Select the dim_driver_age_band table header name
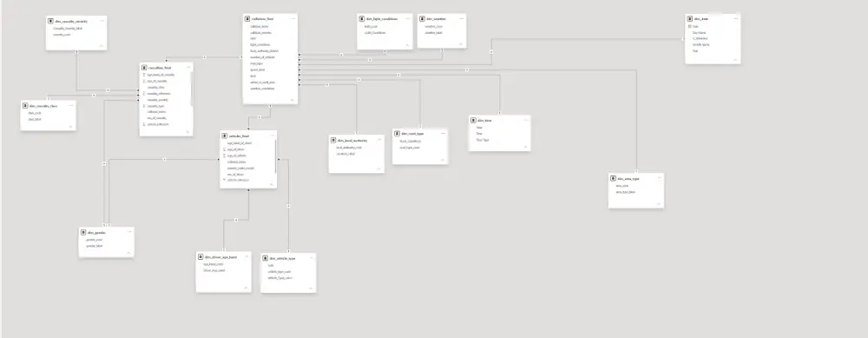Viewport: 868px width, 338px height. [x=220, y=258]
